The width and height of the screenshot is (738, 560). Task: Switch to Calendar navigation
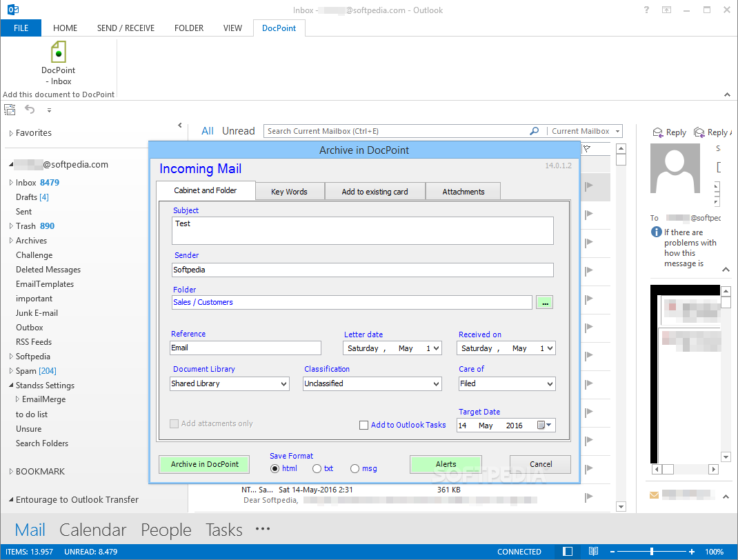pos(92,530)
